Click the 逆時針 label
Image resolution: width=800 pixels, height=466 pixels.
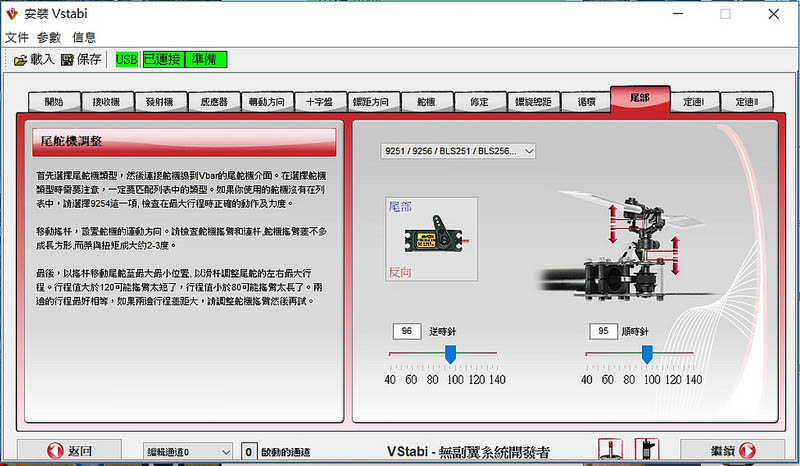point(442,332)
